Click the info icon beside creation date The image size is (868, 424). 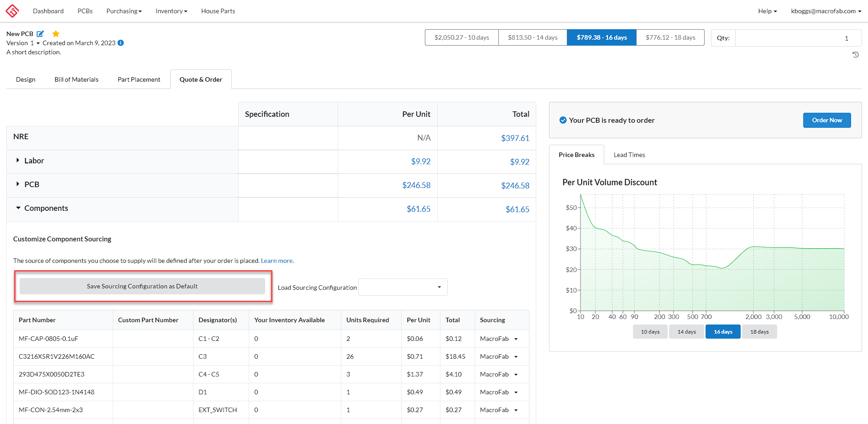[x=120, y=43]
